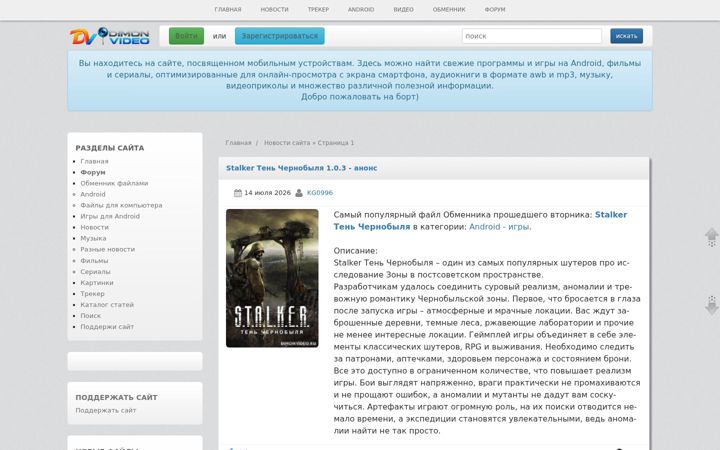Open the Android - игры category link
720x450 pixels.
(x=499, y=227)
